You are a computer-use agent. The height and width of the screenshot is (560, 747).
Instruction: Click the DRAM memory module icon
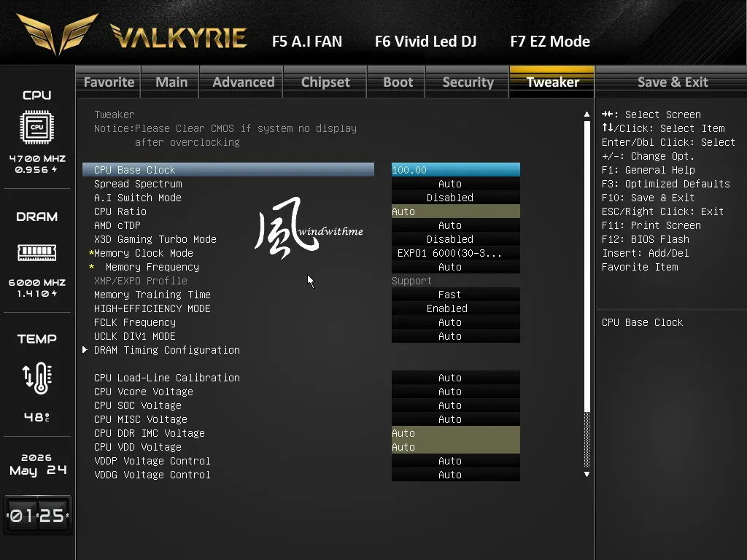coord(36,252)
